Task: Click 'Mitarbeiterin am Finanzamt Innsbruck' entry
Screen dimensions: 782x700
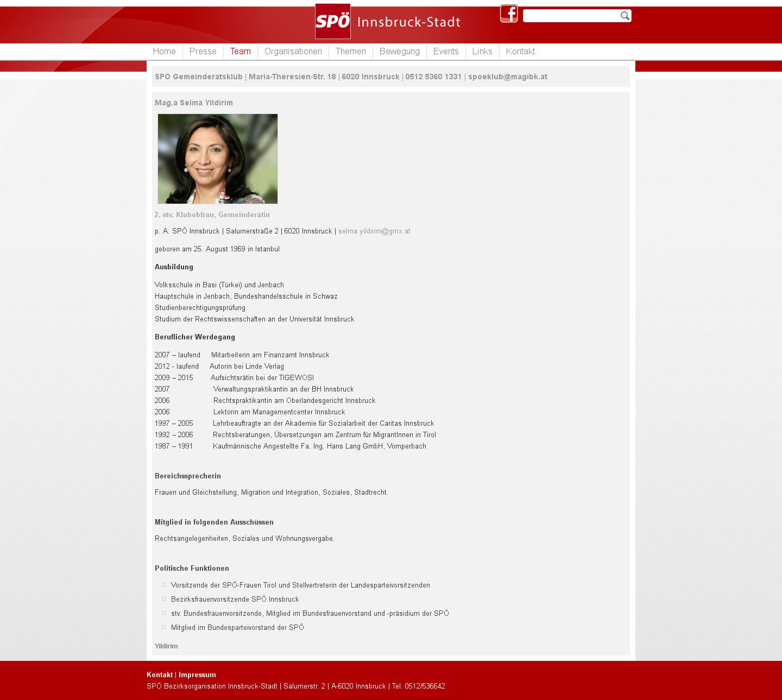Action: pyautogui.click(x=270, y=355)
